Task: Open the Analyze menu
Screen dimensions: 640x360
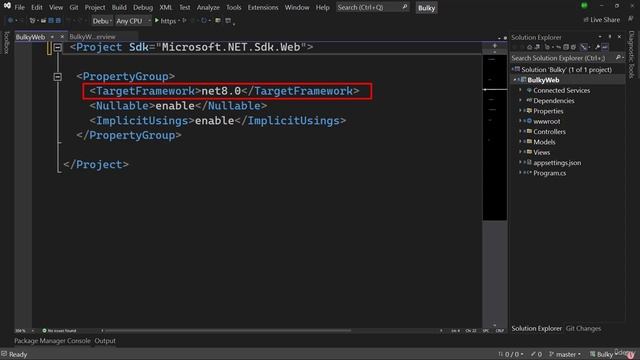Action: pyautogui.click(x=208, y=7)
